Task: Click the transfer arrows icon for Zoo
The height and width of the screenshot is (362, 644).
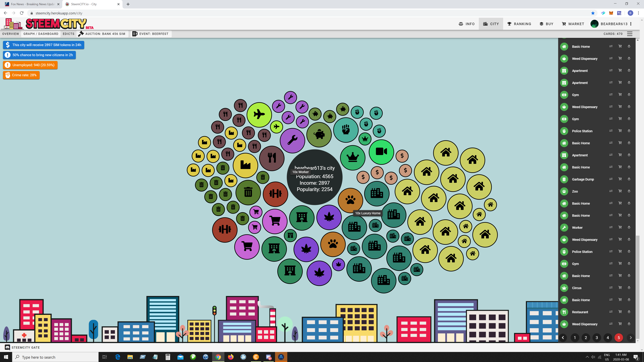Action: tap(611, 191)
